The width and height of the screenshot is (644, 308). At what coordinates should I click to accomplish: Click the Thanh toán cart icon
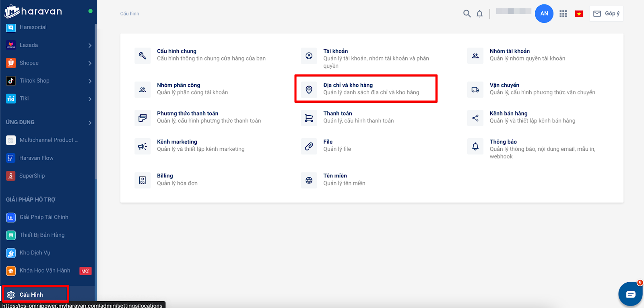309,118
